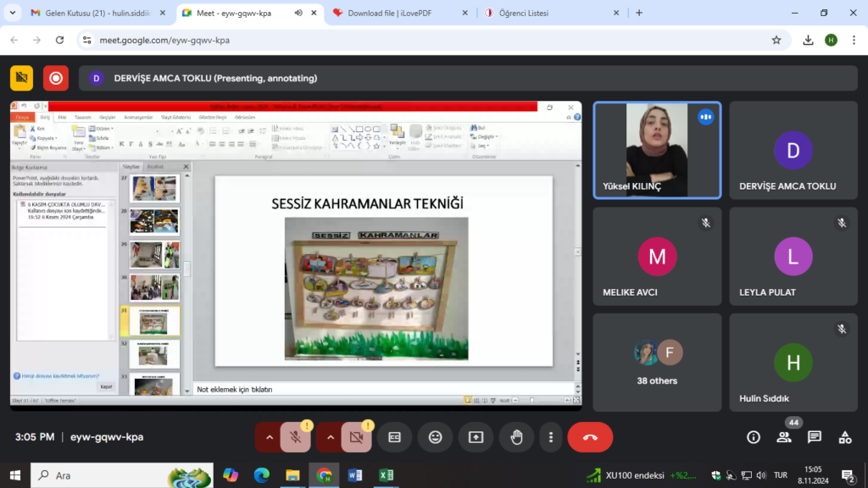The image size is (868, 488).
Task: Click the red leave call button
Action: 590,437
